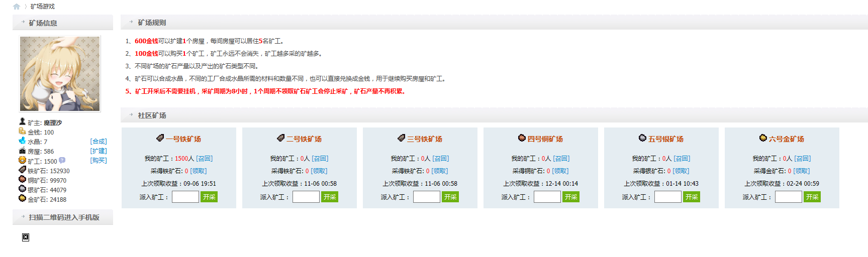Click 开采 button in 二号铁矿场
The image size is (868, 257).
[x=330, y=197]
